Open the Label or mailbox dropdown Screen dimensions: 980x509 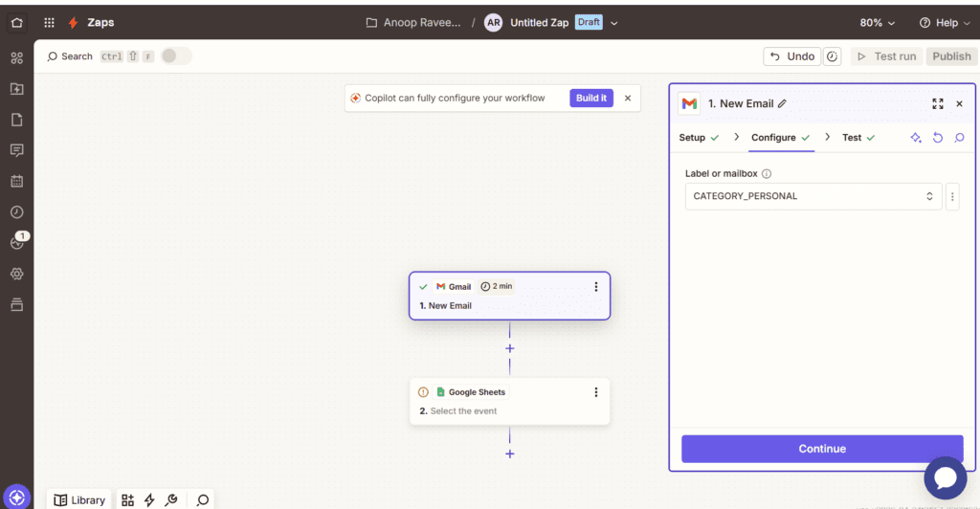pyautogui.click(x=813, y=196)
